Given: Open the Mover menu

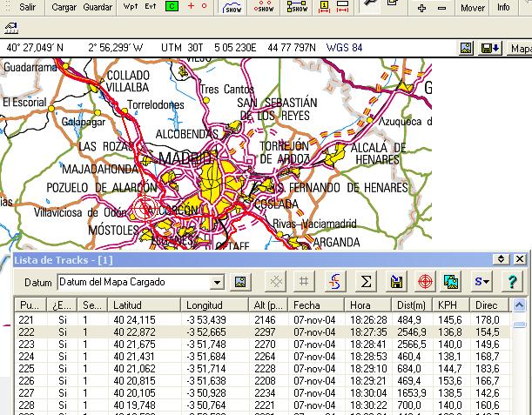Looking at the screenshot, I should 472,8.
